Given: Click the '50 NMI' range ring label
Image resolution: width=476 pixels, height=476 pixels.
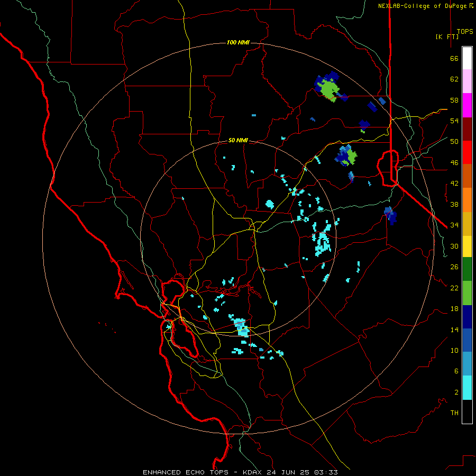Looking at the screenshot, I should pyautogui.click(x=238, y=140).
